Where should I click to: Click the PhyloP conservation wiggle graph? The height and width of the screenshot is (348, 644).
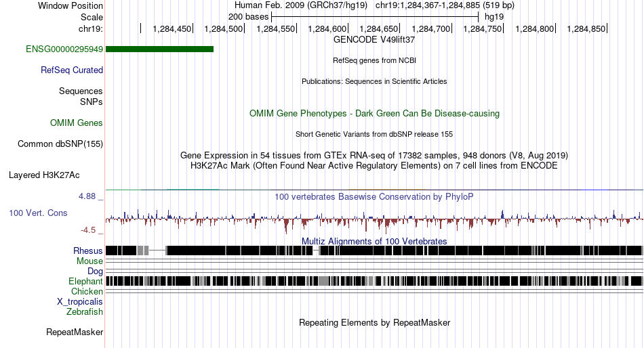[374, 221]
